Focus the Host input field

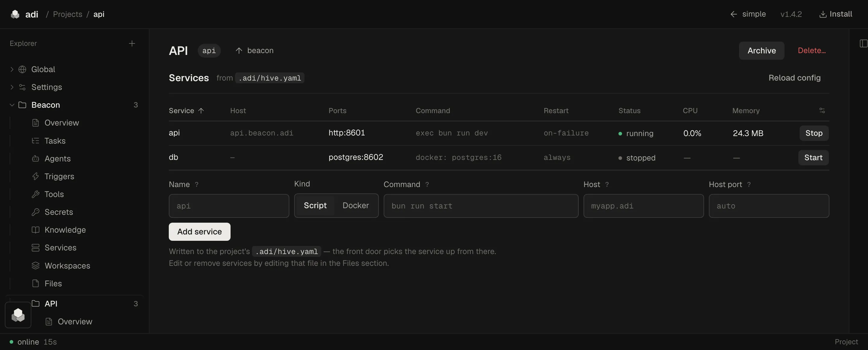[x=643, y=206]
